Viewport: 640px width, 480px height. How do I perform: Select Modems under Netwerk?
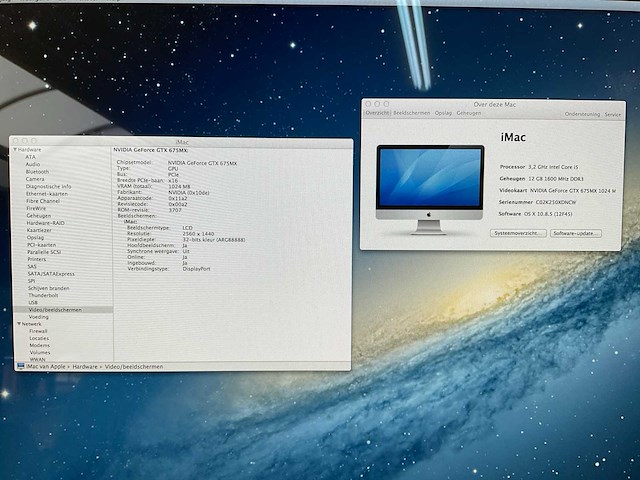click(x=40, y=345)
